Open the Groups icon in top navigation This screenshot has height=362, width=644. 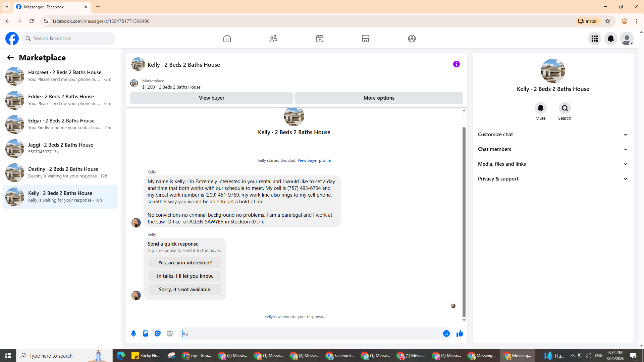point(412,39)
